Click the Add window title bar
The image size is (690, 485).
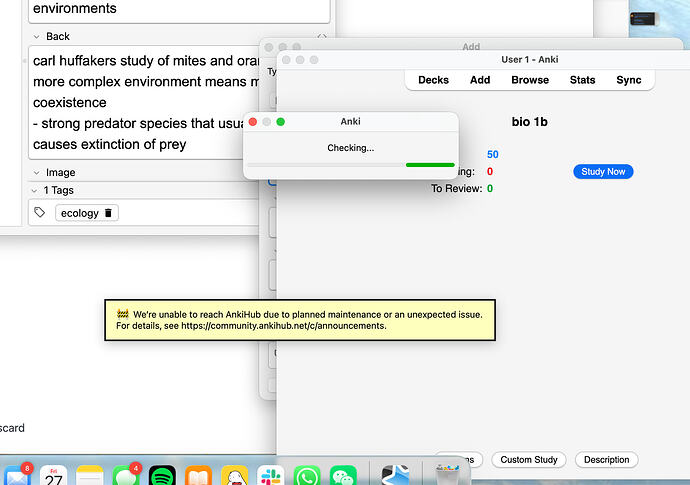coord(471,46)
